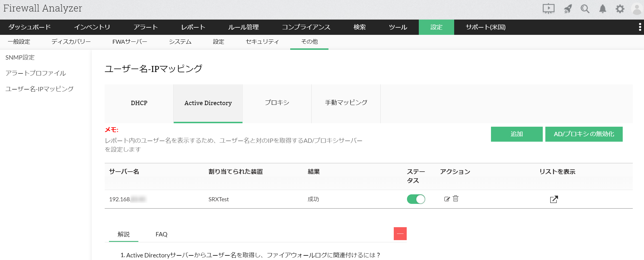Expand the first Active Directory FAQ question
The height and width of the screenshot is (260, 644).
250,255
